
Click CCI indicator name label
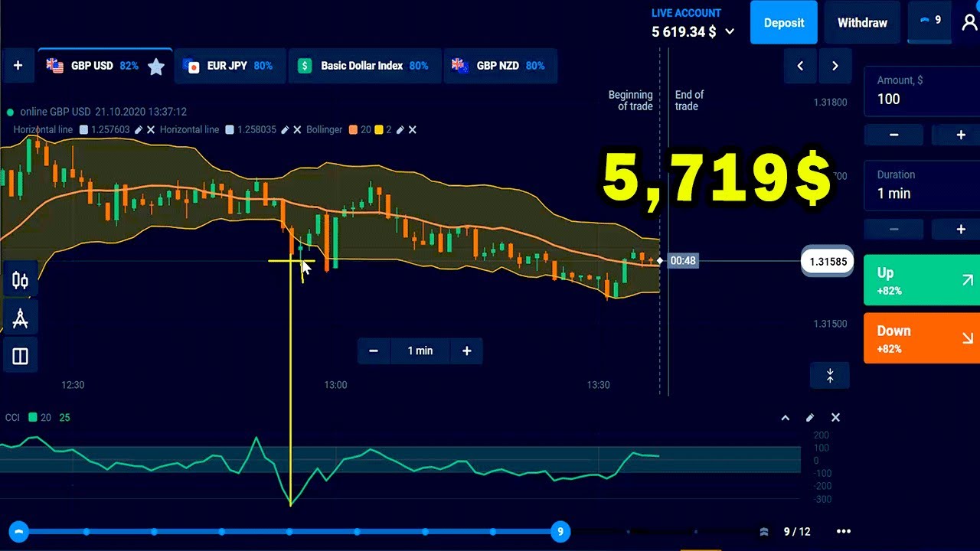(x=12, y=418)
